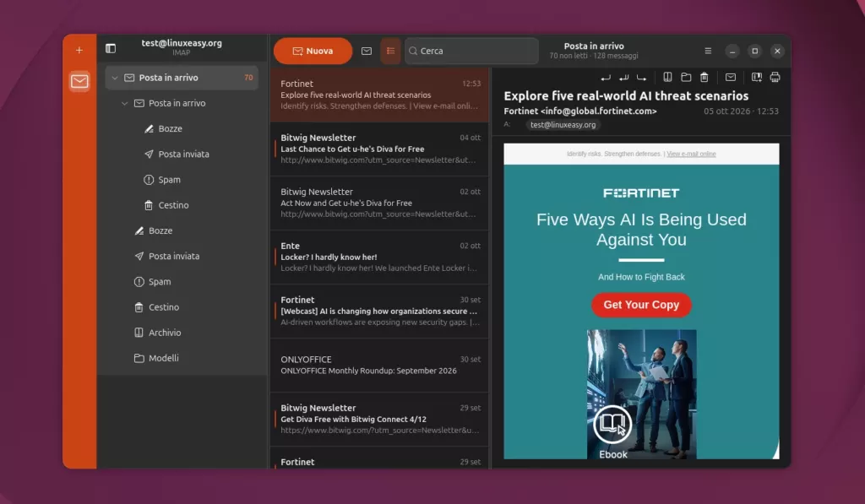The height and width of the screenshot is (504, 865).
Task: Open Ente 'Locker? I hardly know her!' email
Action: (x=379, y=257)
